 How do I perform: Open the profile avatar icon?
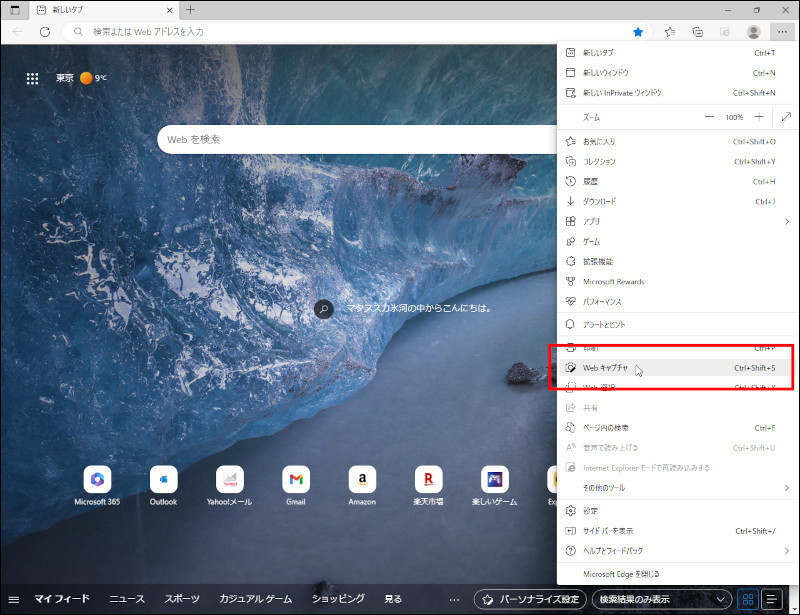(x=753, y=32)
